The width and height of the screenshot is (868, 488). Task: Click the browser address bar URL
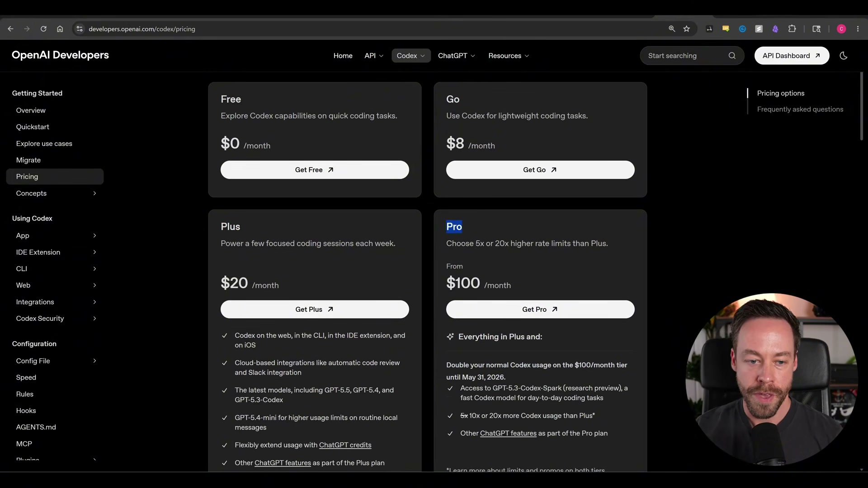pos(142,29)
